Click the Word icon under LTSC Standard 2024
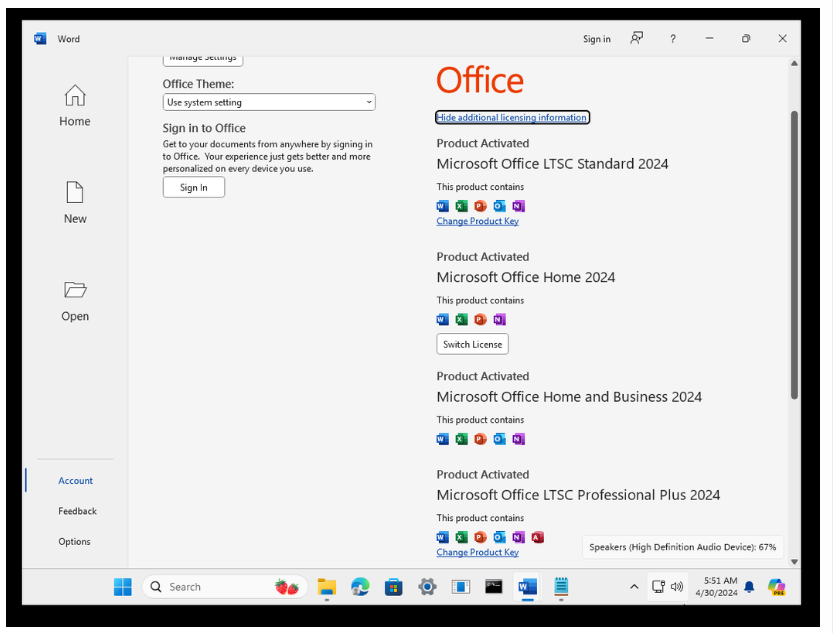 point(443,206)
